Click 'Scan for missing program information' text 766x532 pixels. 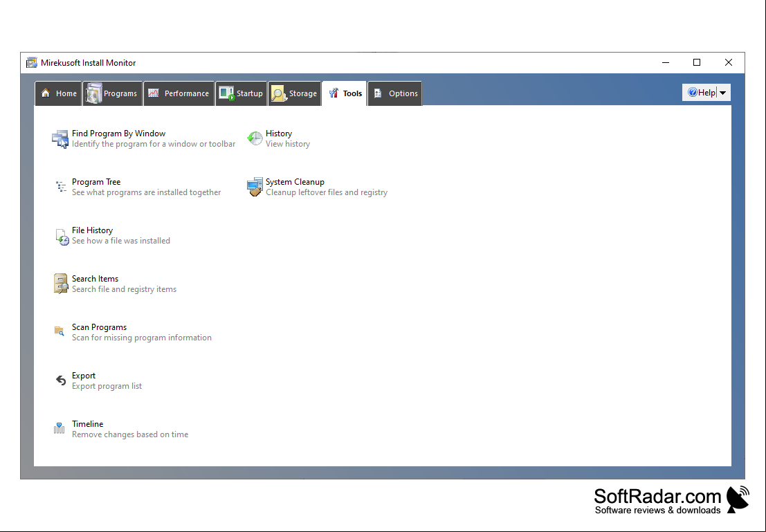(x=142, y=337)
